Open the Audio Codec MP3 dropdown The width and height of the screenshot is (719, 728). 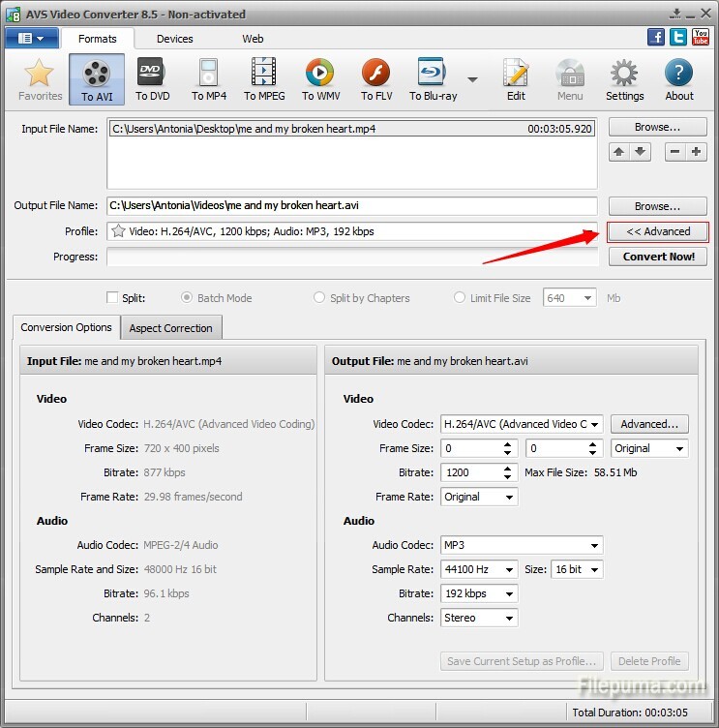[593, 545]
